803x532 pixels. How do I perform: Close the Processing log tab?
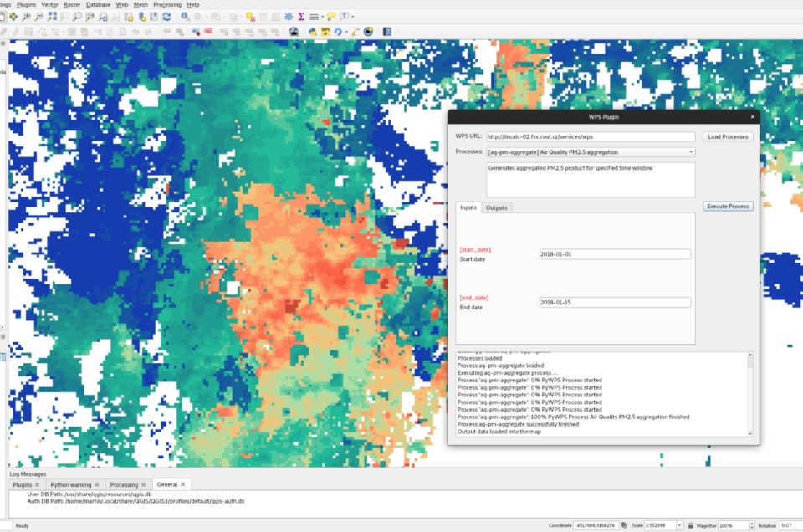coord(144,484)
